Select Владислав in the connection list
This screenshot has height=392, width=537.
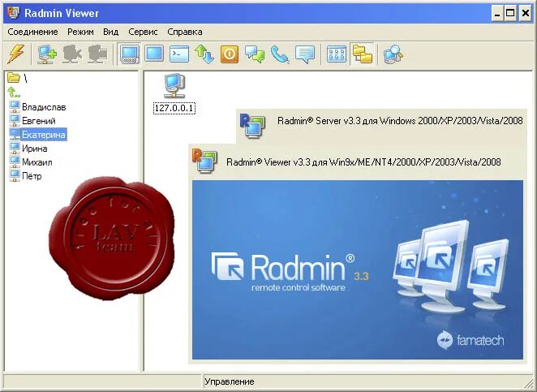(x=44, y=107)
